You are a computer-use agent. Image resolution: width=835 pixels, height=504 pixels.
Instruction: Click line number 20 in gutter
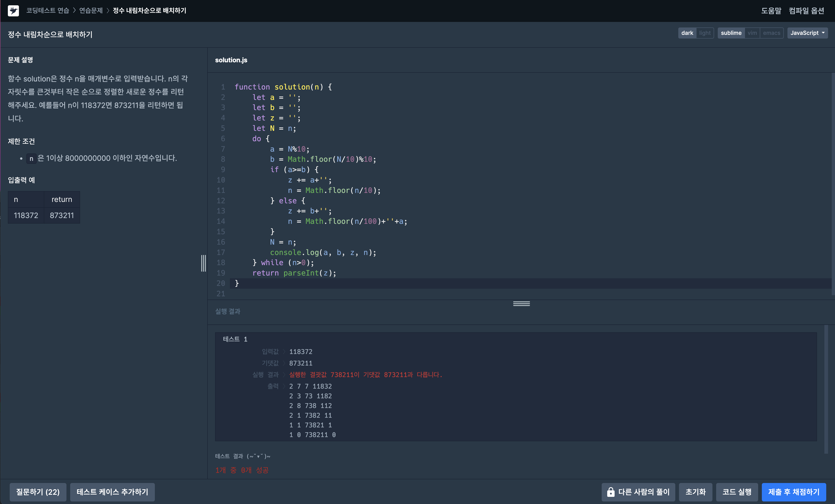221,283
